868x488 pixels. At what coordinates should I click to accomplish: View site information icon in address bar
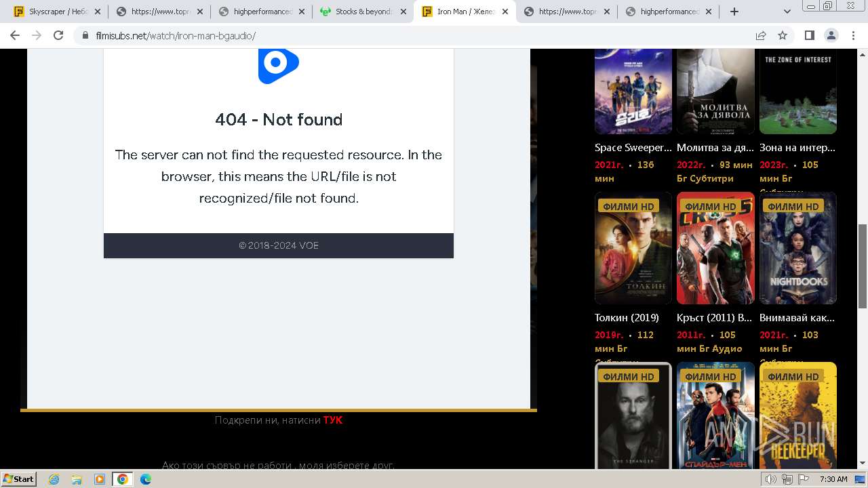(85, 35)
